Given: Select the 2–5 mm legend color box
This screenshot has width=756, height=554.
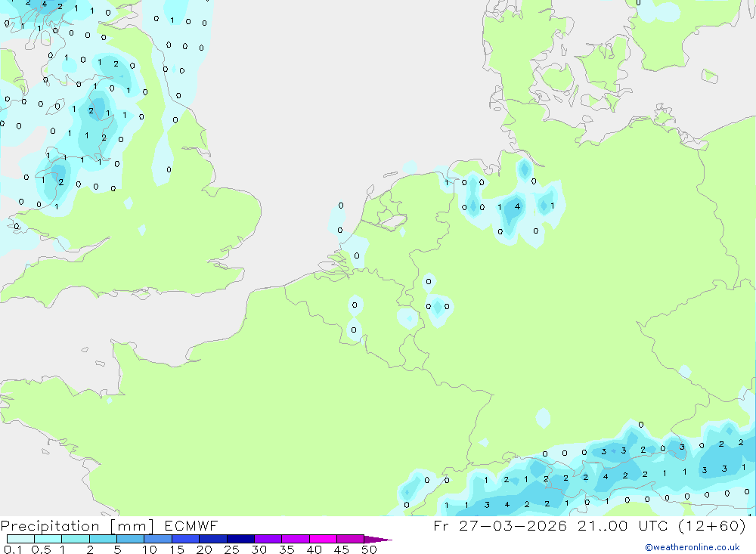Looking at the screenshot, I should coord(103,539).
